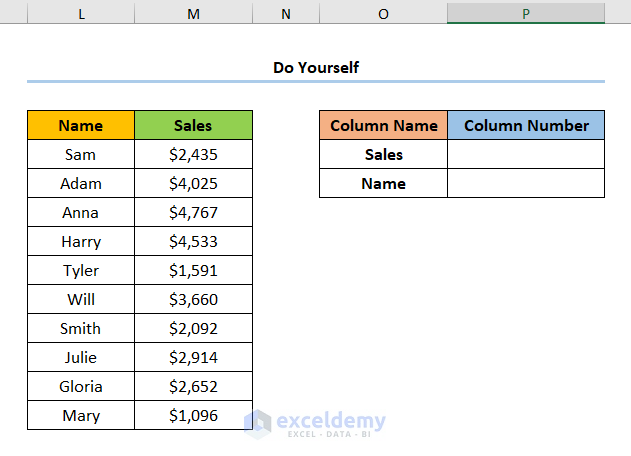Select the Column Name header cell
The height and width of the screenshot is (456, 631).
point(383,125)
